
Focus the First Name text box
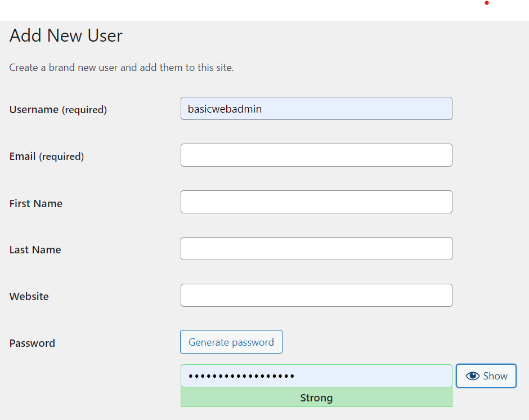316,202
